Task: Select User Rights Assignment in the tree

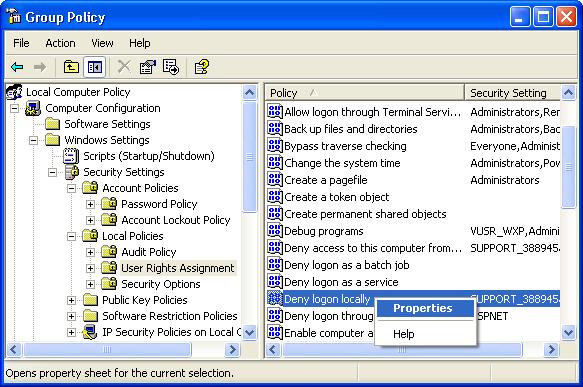Action: click(178, 268)
